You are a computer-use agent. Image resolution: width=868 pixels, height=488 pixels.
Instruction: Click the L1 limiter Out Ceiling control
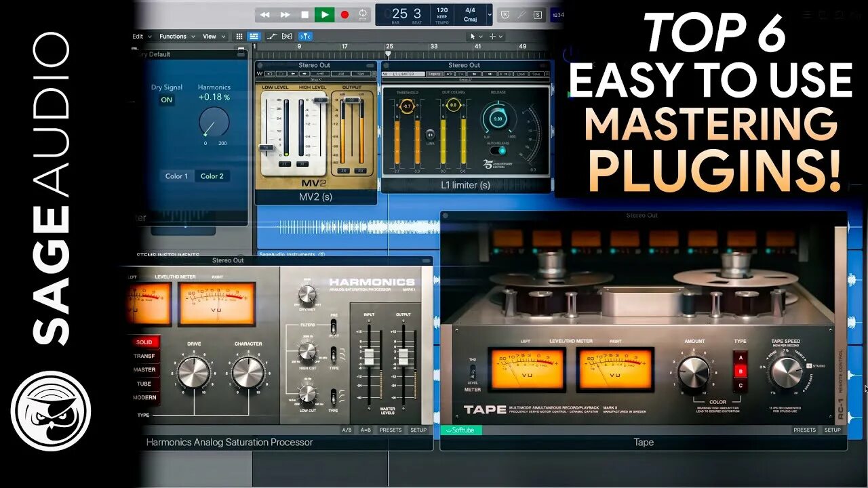point(454,105)
